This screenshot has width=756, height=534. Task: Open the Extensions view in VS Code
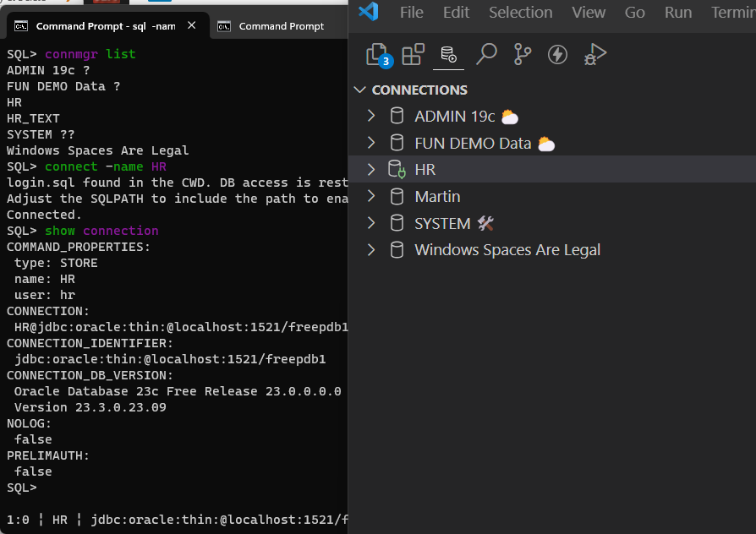coord(414,54)
